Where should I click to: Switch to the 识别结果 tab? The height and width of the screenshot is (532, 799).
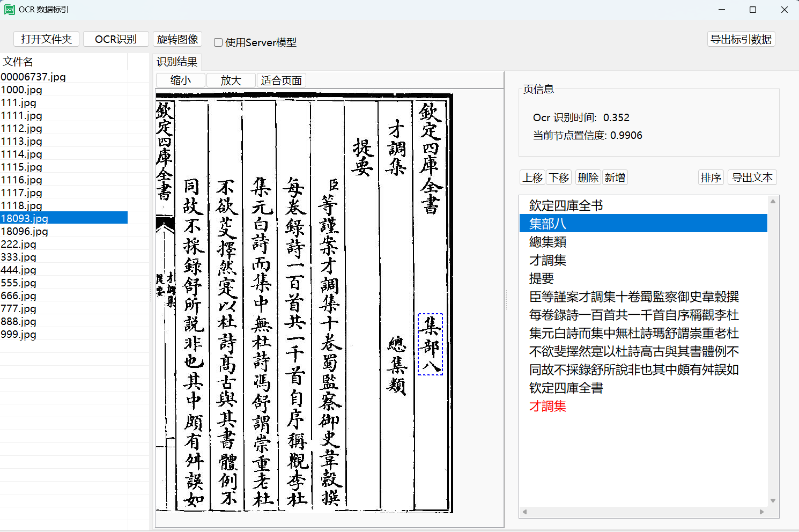pyautogui.click(x=176, y=62)
